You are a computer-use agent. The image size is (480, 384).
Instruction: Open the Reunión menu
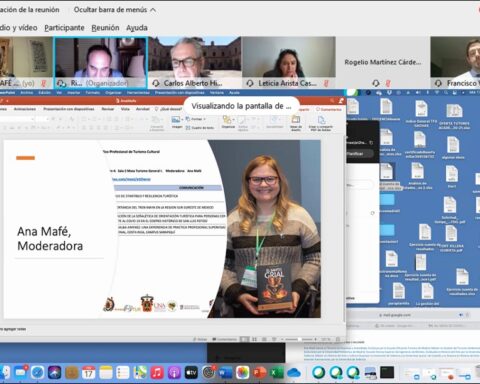(105, 28)
